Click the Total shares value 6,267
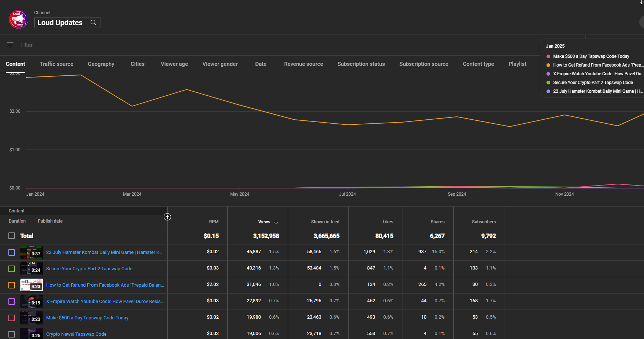Image resolution: width=644 pixels, height=339 pixels. 437,236
